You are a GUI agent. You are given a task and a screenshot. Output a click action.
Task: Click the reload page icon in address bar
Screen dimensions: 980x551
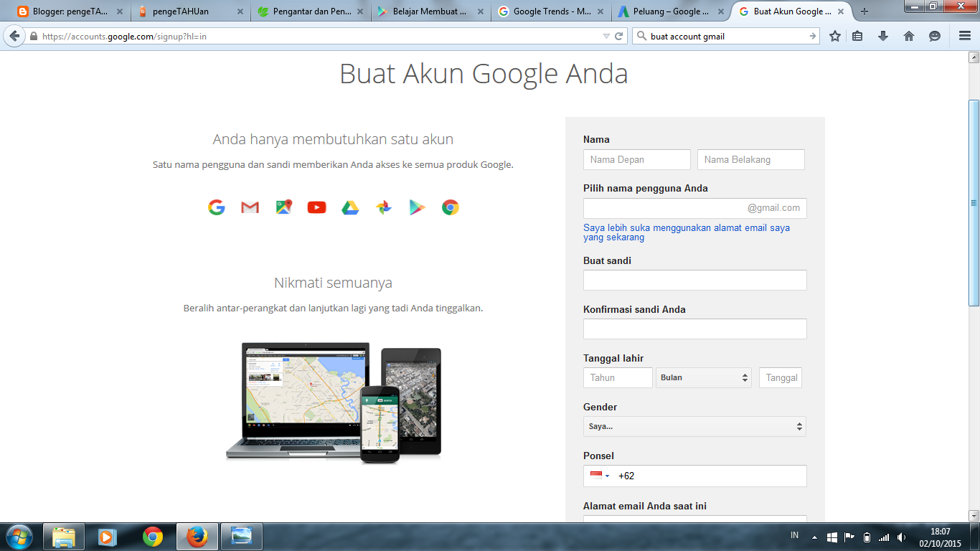(x=619, y=36)
